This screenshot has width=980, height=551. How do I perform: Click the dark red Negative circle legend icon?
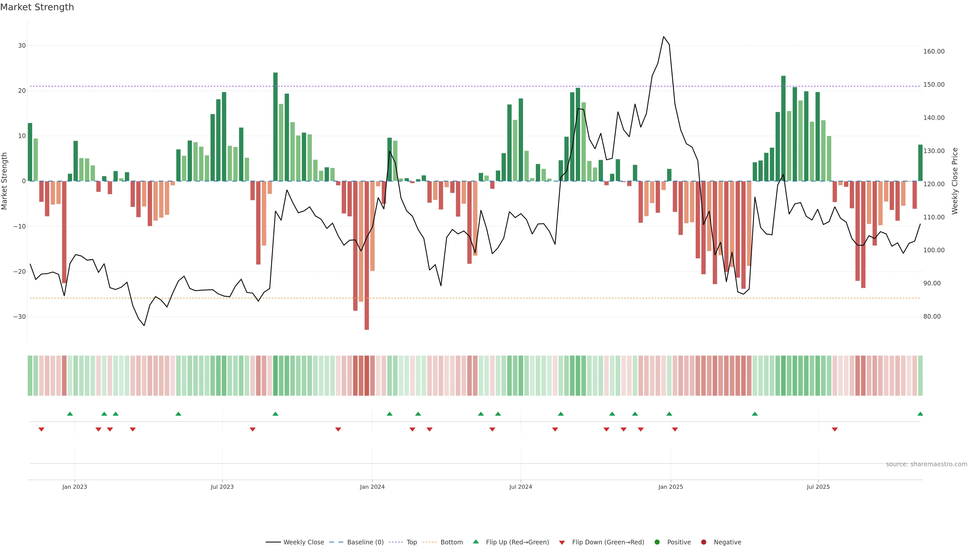[x=703, y=542]
